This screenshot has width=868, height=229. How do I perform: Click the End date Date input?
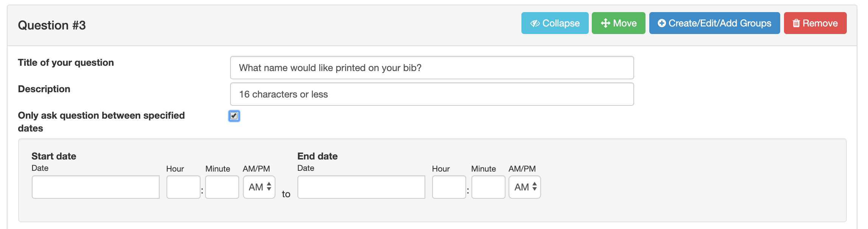[x=361, y=187]
